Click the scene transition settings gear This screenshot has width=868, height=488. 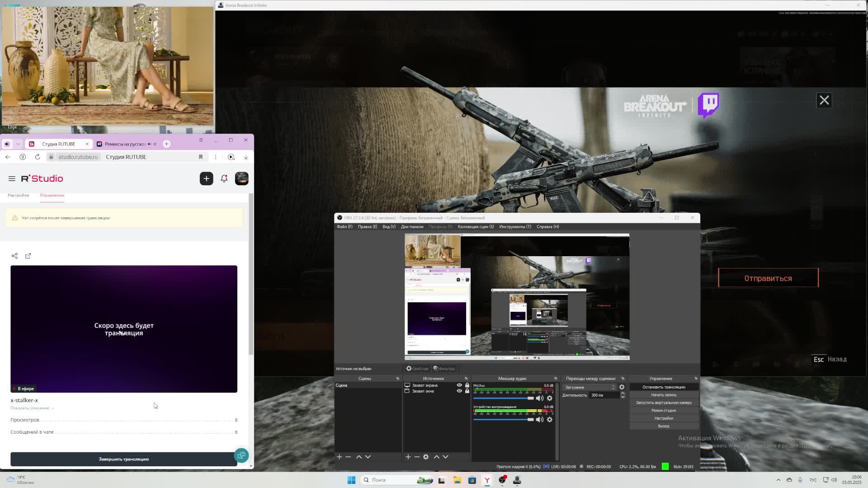[x=622, y=387]
